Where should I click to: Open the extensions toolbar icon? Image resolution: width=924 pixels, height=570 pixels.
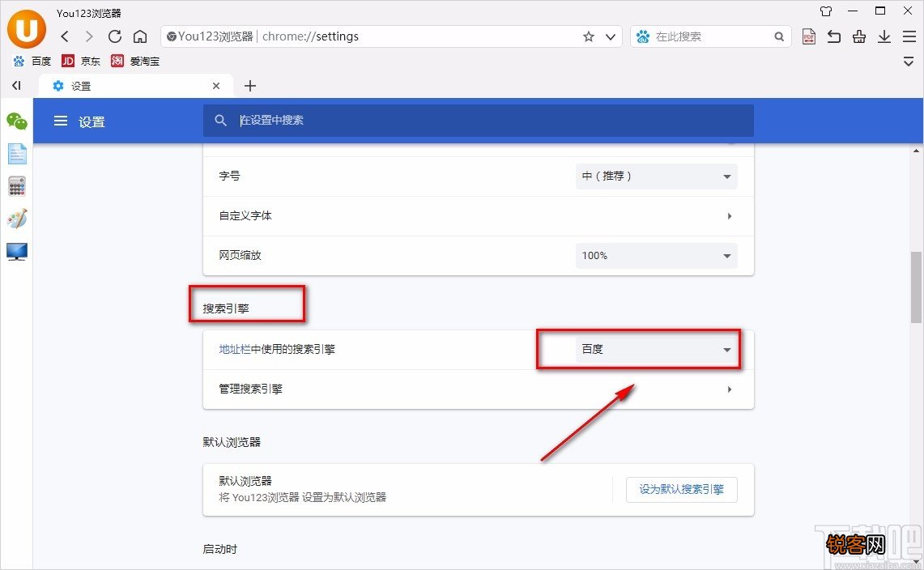859,36
